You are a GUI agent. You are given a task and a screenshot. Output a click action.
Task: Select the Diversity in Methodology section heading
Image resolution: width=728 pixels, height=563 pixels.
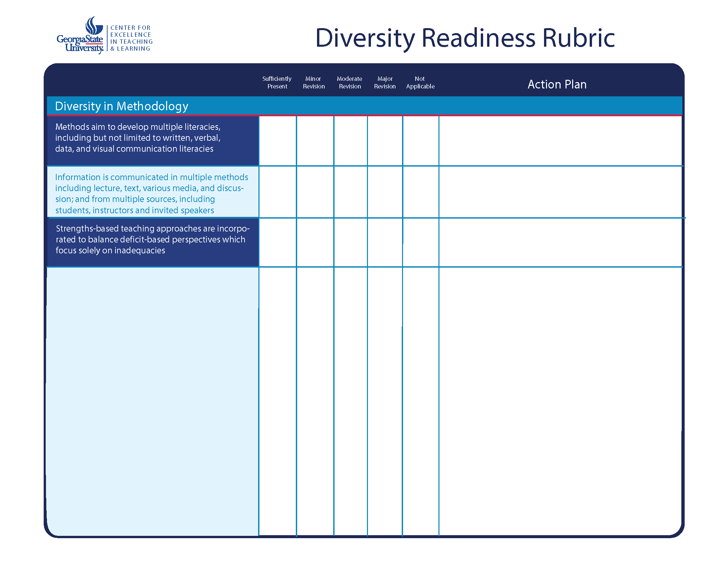[122, 106]
